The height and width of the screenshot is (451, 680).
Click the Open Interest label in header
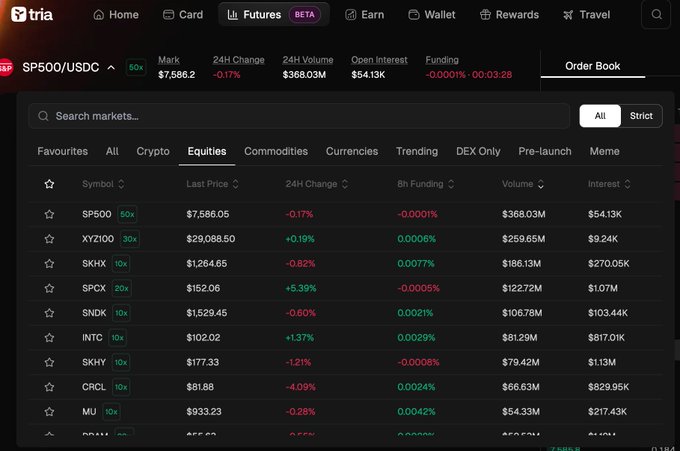(379, 60)
